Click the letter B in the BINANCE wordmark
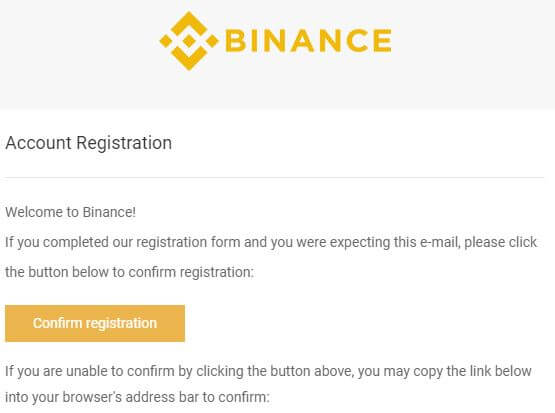 (235, 41)
